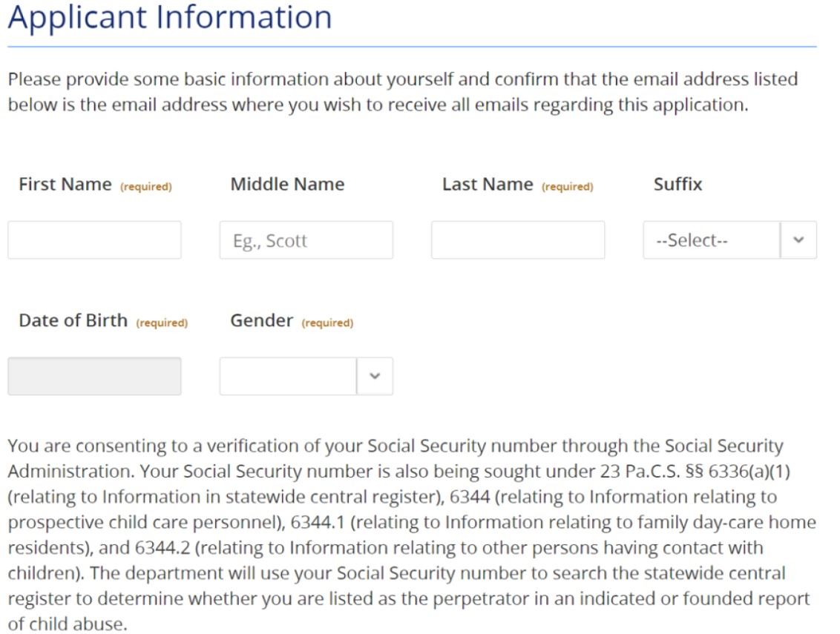Expand Gender using its chevron arrow
The height and width of the screenshot is (634, 840).
pos(375,377)
